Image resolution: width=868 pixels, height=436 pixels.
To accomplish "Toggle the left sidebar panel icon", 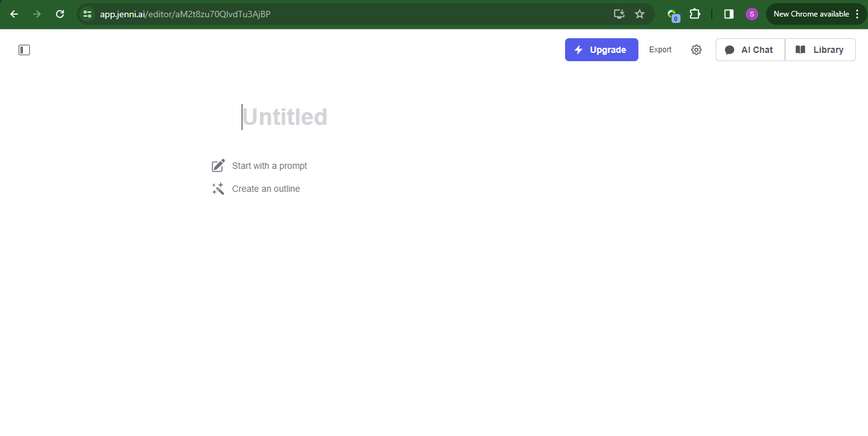I will [x=24, y=50].
